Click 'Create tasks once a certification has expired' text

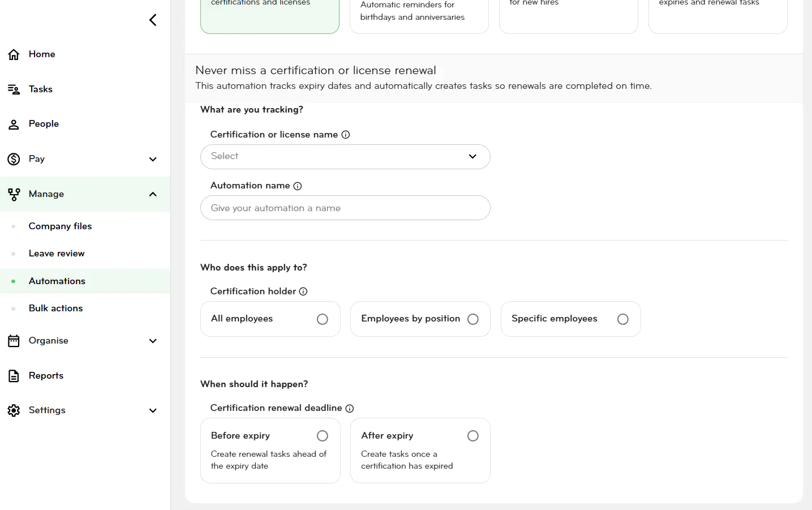click(407, 460)
